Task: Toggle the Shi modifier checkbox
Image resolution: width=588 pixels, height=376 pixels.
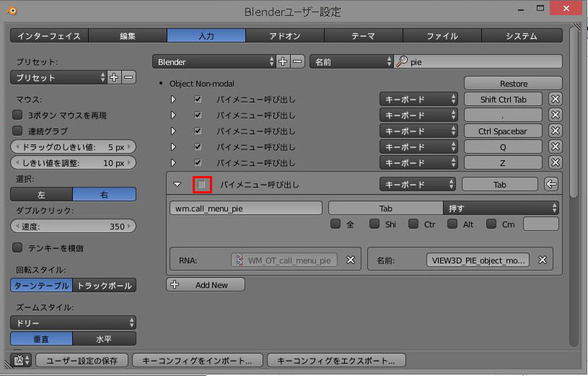Action: pyautogui.click(x=374, y=224)
